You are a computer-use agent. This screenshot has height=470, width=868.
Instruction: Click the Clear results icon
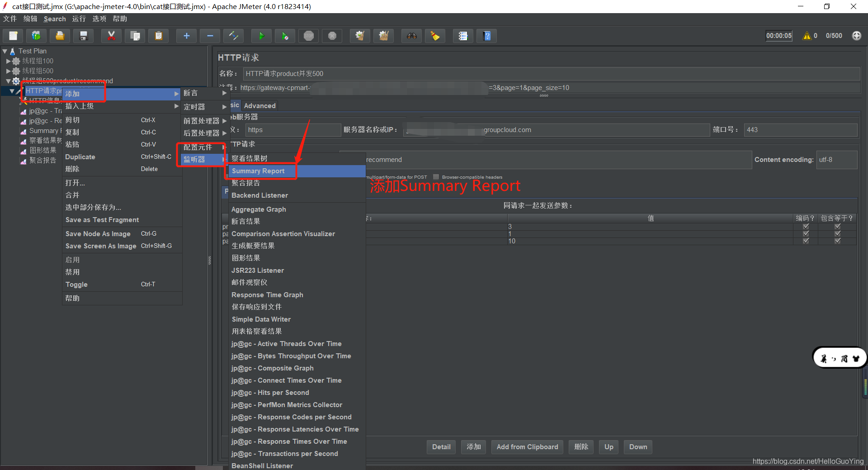click(360, 36)
